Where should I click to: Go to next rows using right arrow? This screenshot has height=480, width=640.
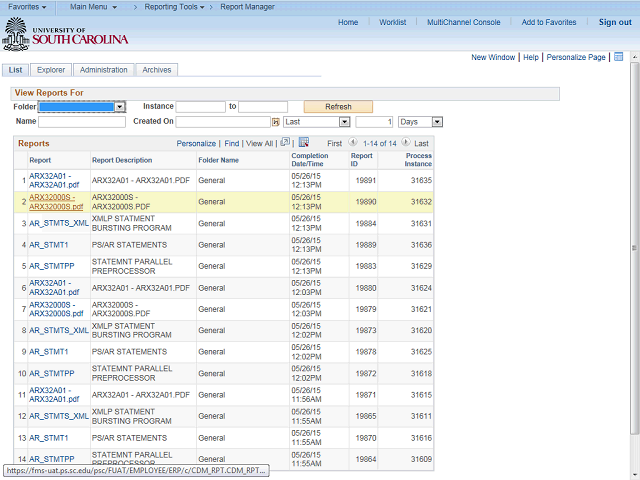point(406,143)
